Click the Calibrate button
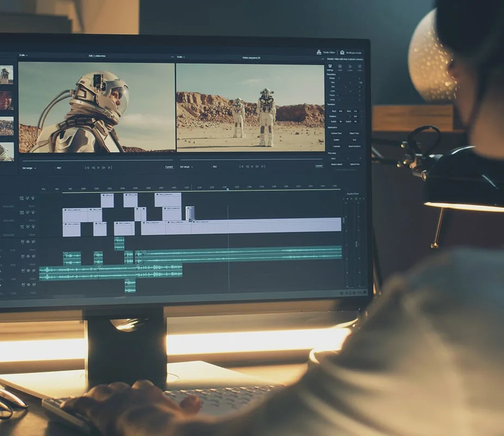The width and height of the screenshot is (504, 436). (x=337, y=146)
